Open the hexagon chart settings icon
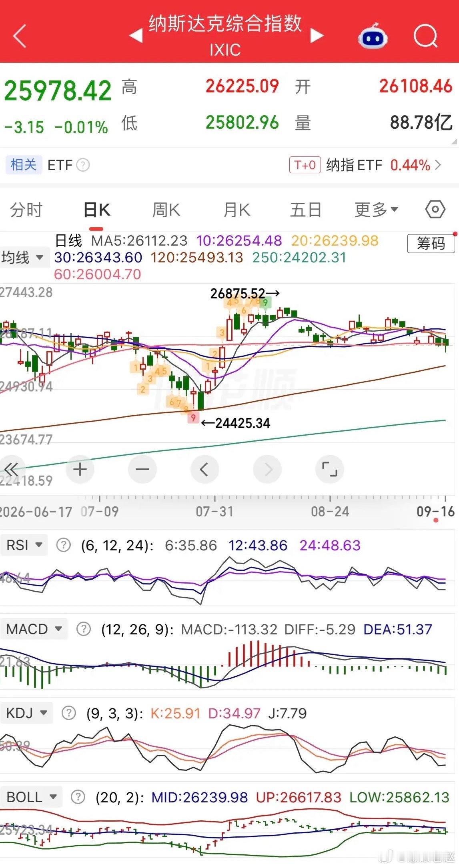 435,209
